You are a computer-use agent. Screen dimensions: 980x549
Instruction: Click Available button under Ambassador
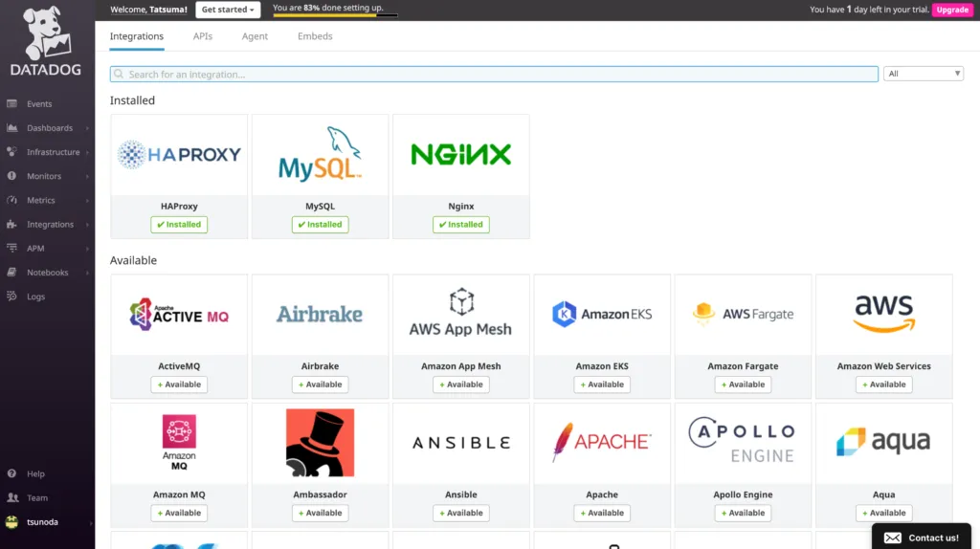320,513
